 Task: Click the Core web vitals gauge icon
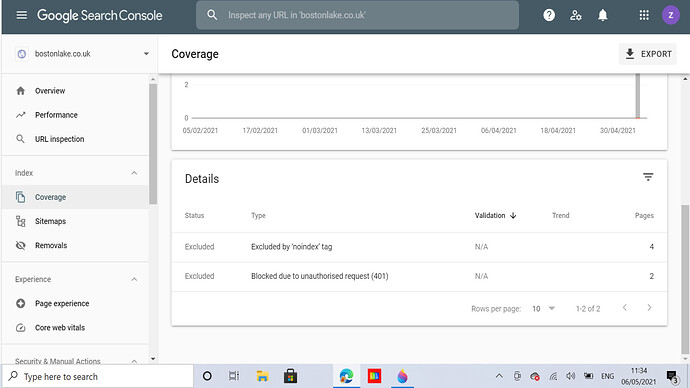[21, 328]
